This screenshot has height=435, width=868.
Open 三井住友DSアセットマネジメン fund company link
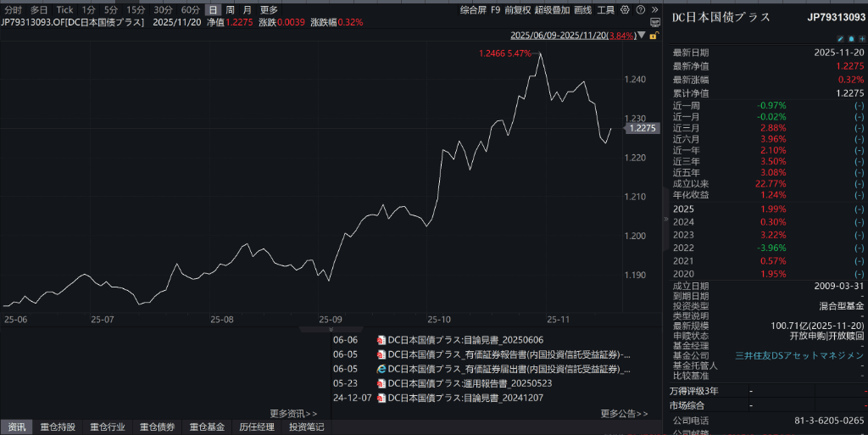tap(799, 355)
